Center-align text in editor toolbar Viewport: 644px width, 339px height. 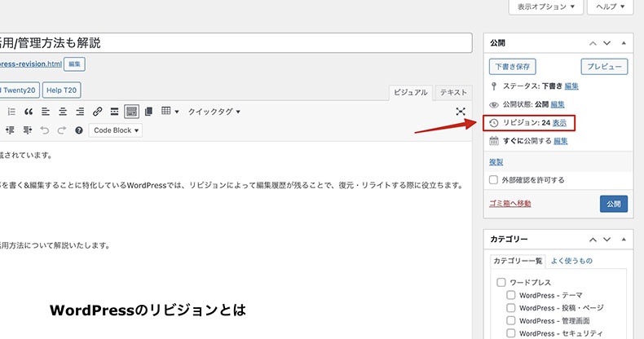[63, 112]
